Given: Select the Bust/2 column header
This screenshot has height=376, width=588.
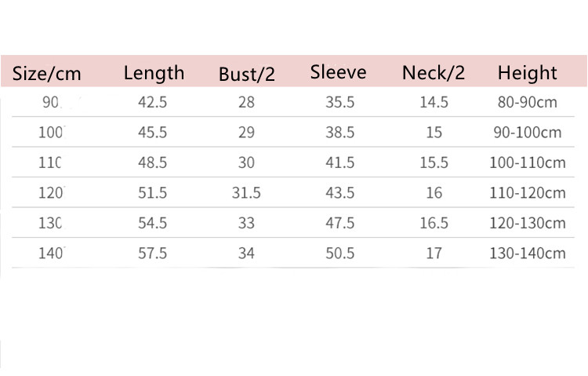Looking at the screenshot, I should click(247, 75).
